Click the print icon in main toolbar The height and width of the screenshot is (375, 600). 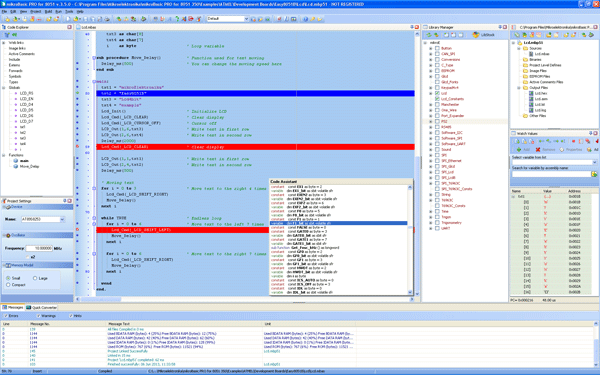coord(107,19)
